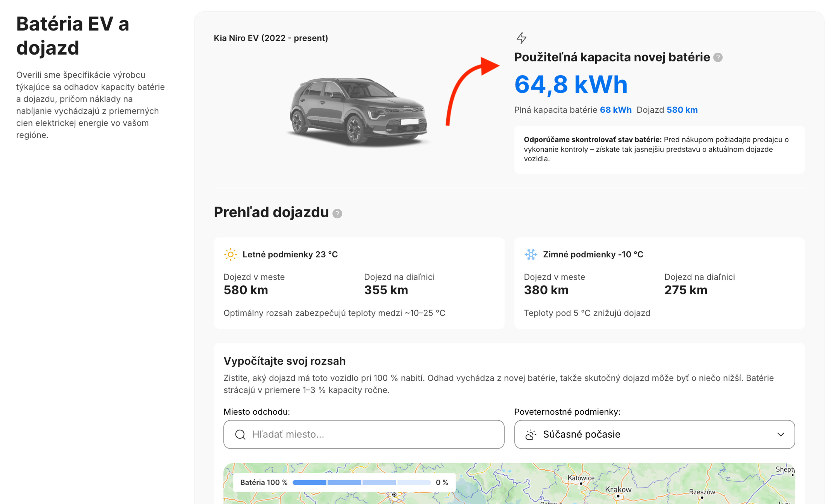Click the Optimálny rozsah temperature note
839x504 pixels.
pos(334,313)
